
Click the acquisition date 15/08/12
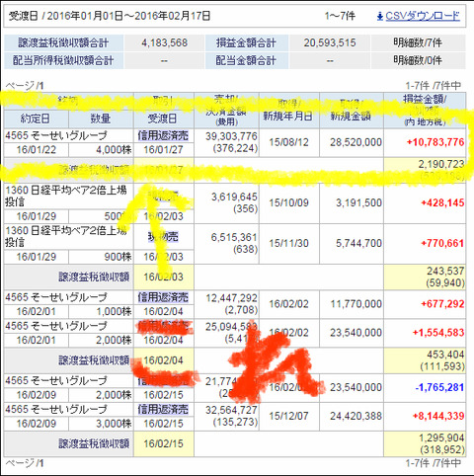[x=288, y=142]
